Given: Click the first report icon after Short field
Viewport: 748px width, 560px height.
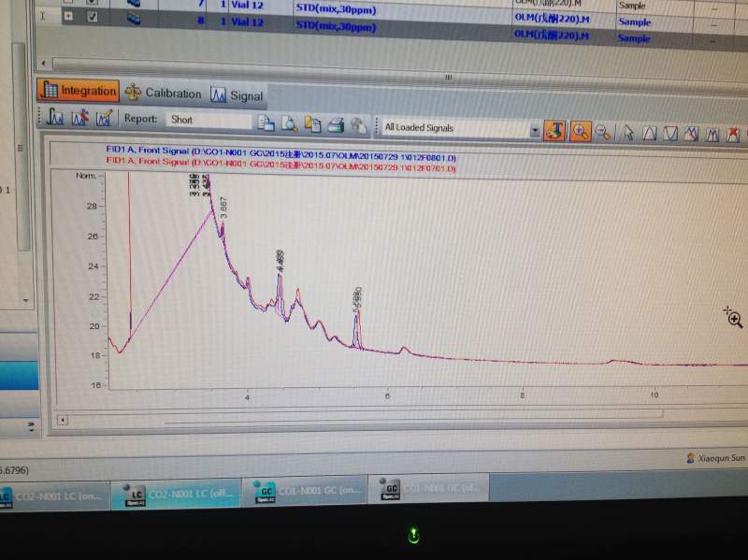Looking at the screenshot, I should [x=266, y=123].
